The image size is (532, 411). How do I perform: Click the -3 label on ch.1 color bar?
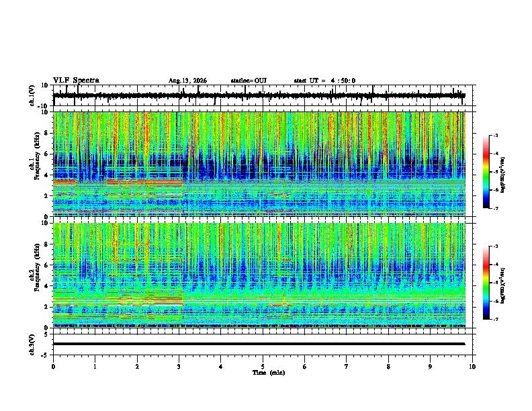click(x=496, y=136)
